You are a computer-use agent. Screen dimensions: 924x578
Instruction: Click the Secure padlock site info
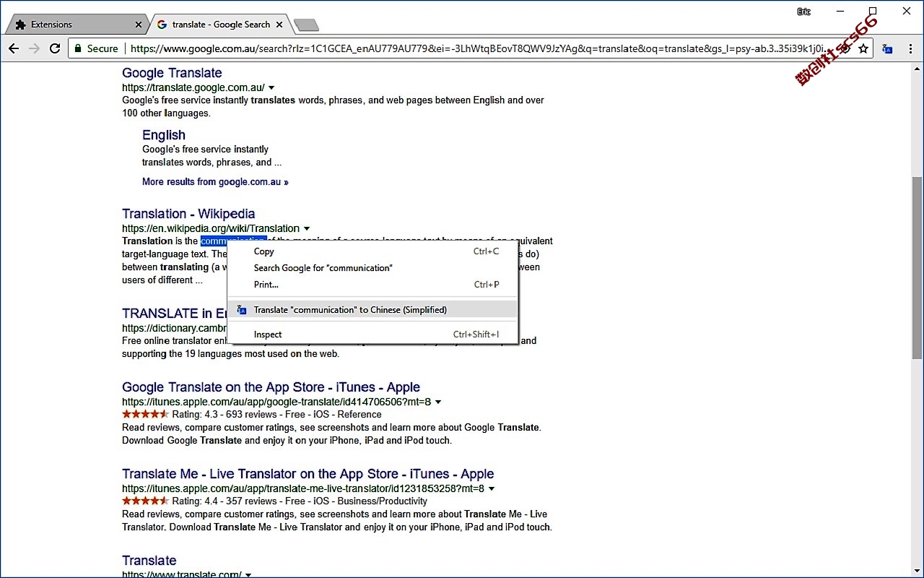96,48
